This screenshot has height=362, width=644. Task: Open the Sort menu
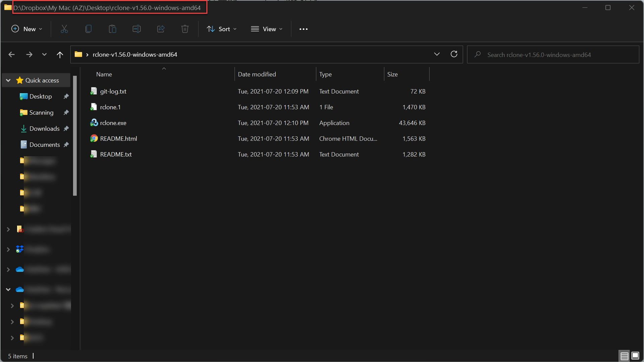coord(222,29)
